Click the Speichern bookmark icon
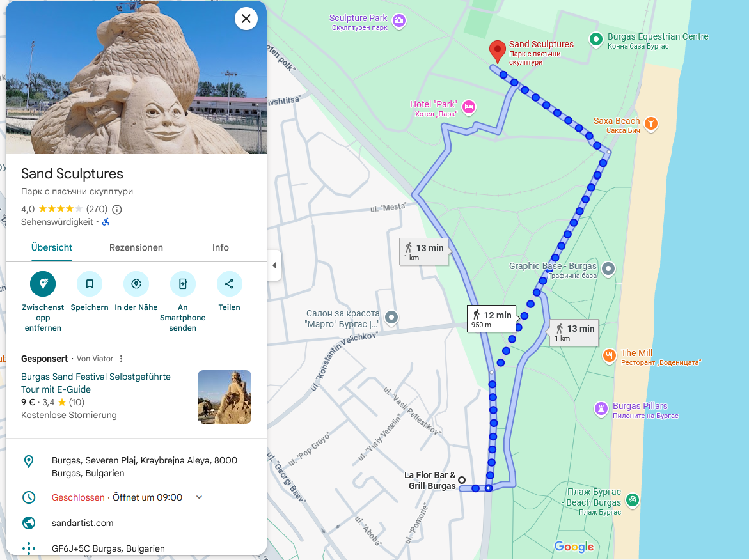749x560 pixels. (x=90, y=284)
